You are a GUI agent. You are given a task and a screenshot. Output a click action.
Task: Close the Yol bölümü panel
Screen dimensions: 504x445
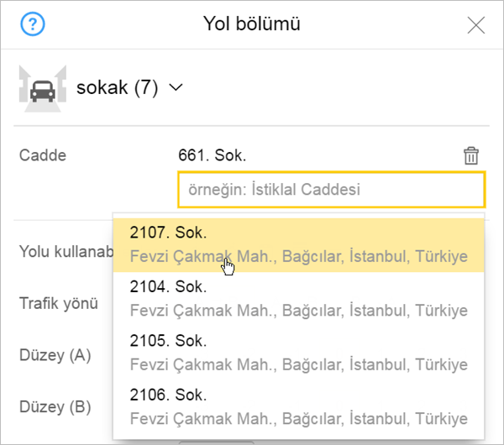tap(475, 25)
